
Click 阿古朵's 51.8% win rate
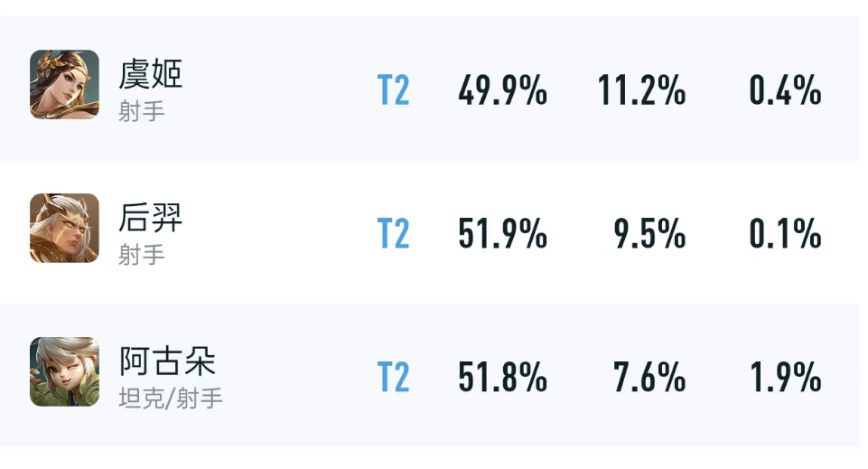[502, 377]
